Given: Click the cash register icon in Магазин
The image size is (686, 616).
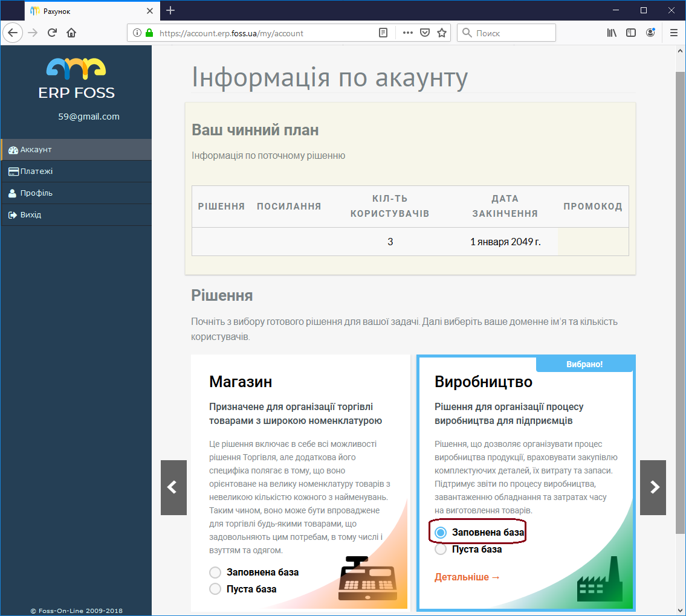Looking at the screenshot, I should coord(368,578).
